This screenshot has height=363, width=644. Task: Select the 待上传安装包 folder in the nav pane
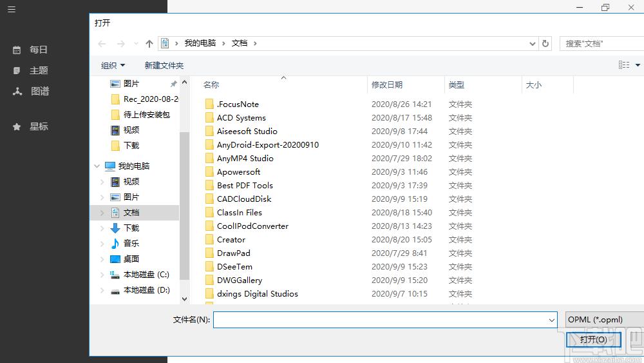140,114
